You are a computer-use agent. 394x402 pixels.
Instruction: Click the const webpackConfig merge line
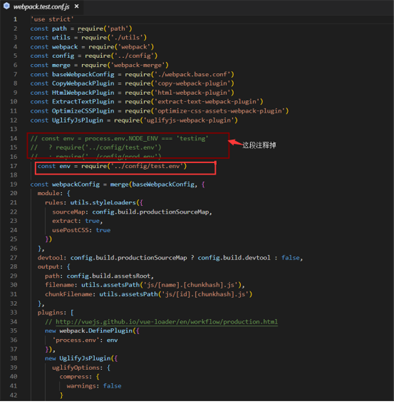[x=118, y=184]
